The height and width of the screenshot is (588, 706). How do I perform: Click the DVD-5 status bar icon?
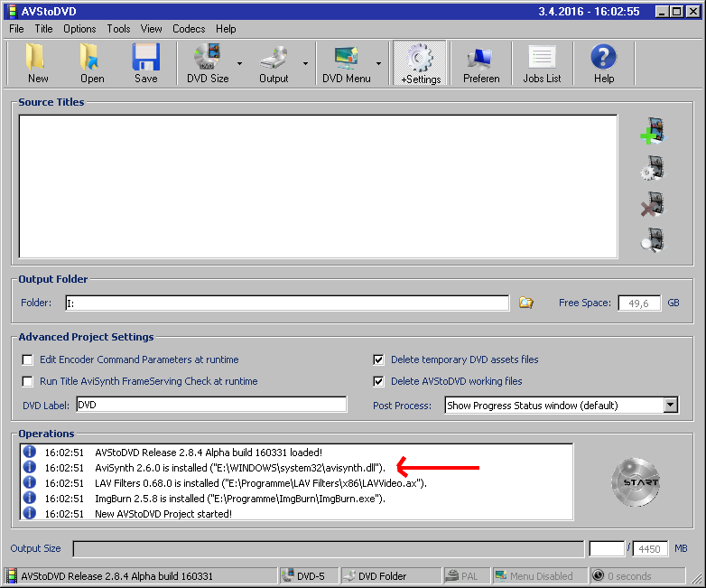(x=287, y=575)
